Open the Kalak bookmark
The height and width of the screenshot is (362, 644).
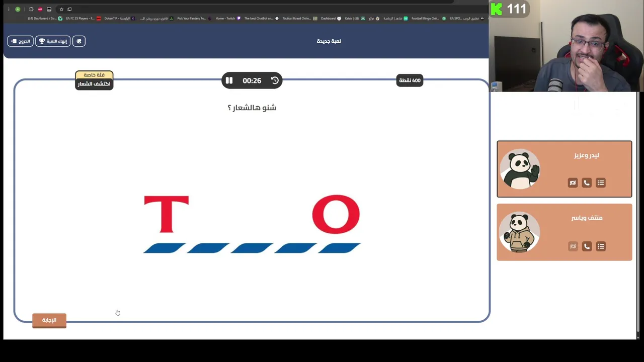(x=355, y=19)
